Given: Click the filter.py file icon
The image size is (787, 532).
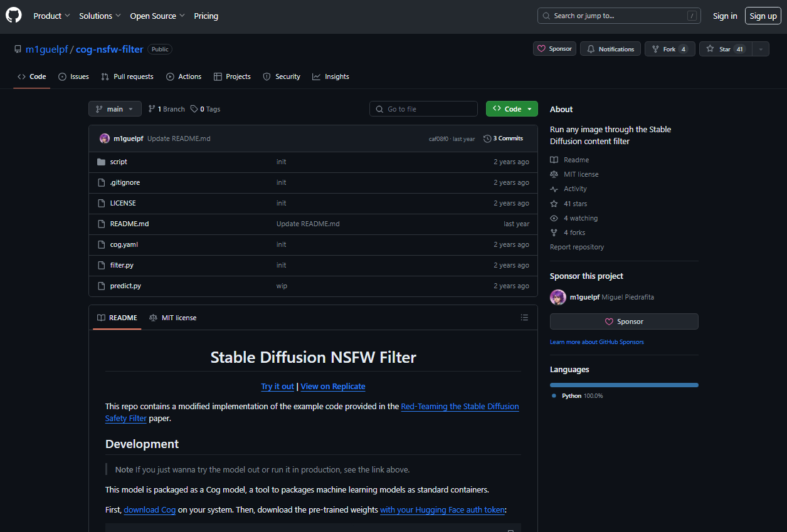Looking at the screenshot, I should coord(102,265).
